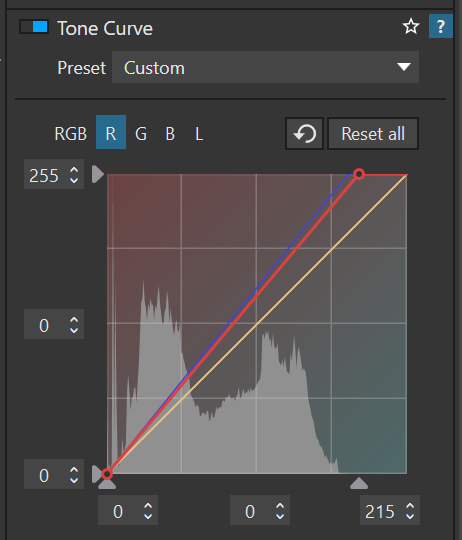Toggle the Tone Curve enable switch

34,27
